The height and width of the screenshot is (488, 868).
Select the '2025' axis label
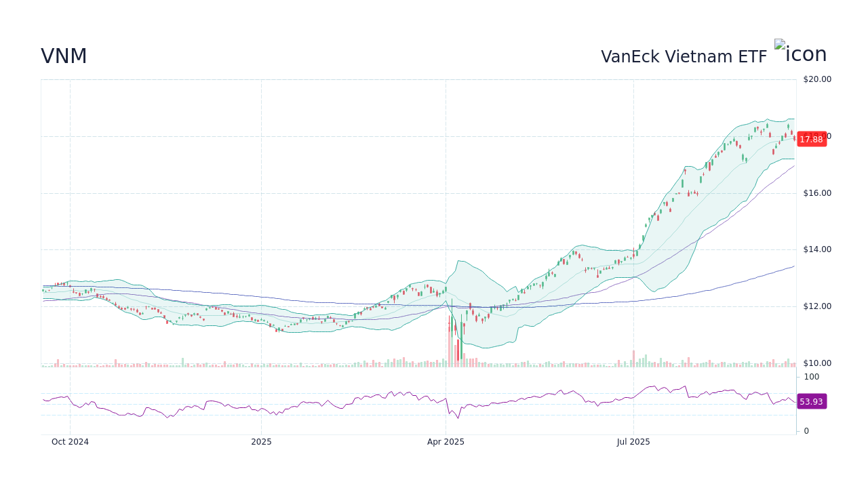[261, 441]
